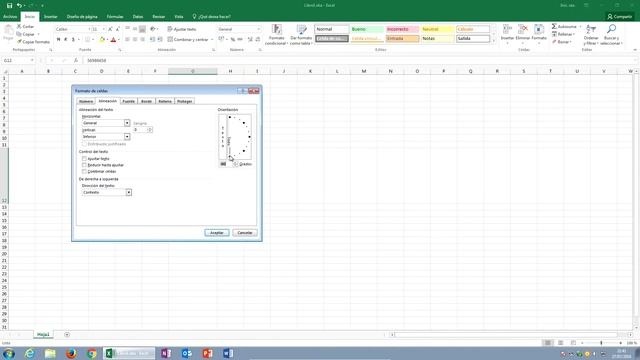
Task: Click the Ajustar texto ribbon button
Action: (x=182, y=29)
